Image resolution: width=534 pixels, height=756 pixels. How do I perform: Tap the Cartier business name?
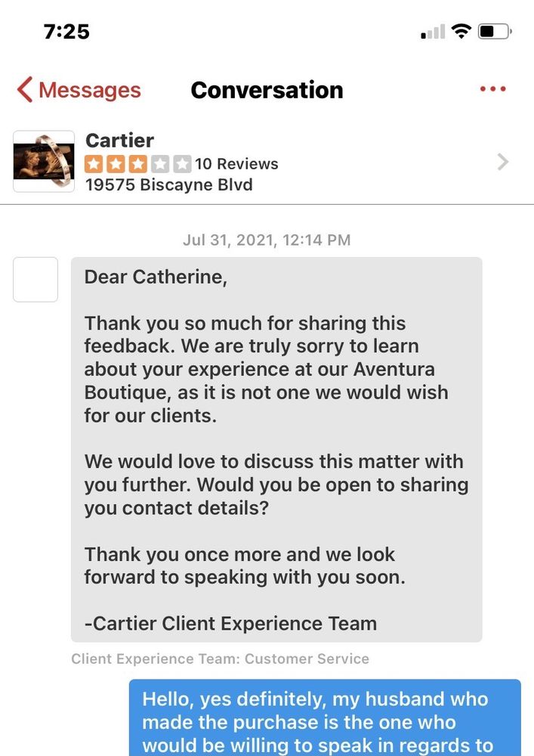(119, 141)
